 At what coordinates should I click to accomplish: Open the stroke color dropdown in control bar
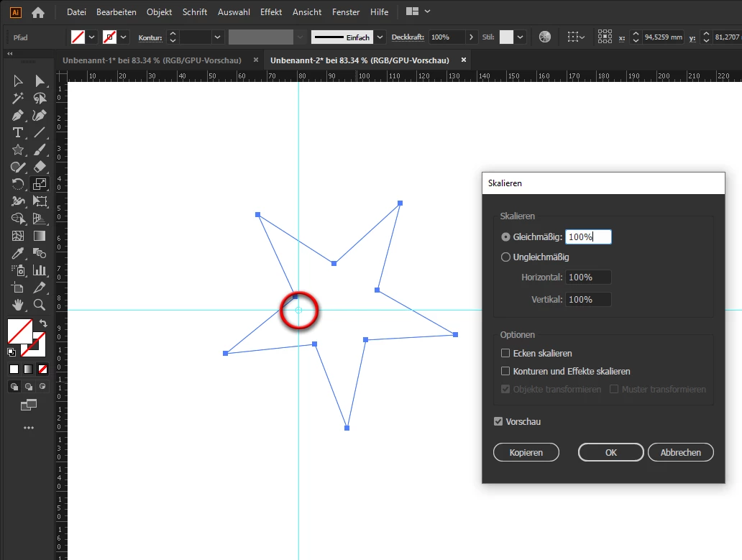pyautogui.click(x=124, y=37)
